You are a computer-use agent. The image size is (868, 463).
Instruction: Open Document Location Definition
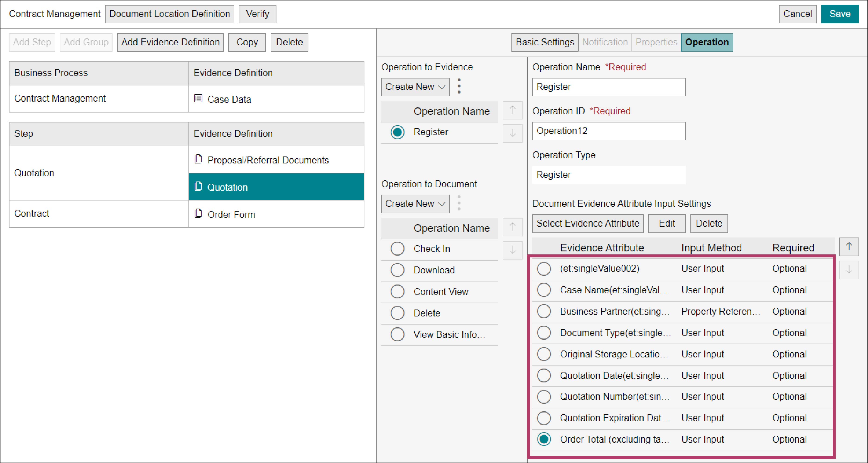(169, 14)
